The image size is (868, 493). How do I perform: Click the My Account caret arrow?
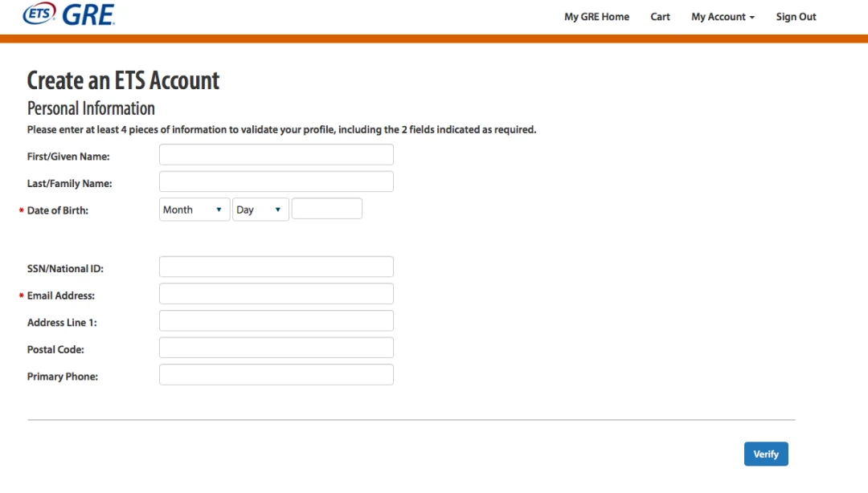tap(752, 18)
